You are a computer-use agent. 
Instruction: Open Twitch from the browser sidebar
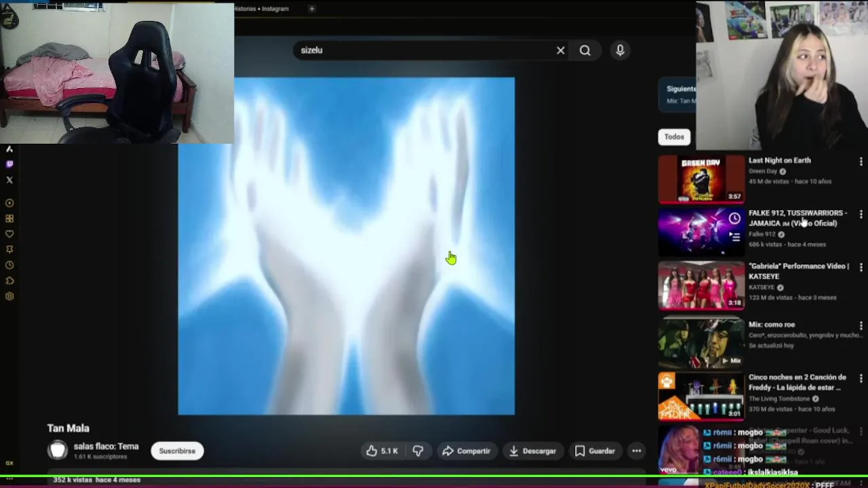pos(9,164)
